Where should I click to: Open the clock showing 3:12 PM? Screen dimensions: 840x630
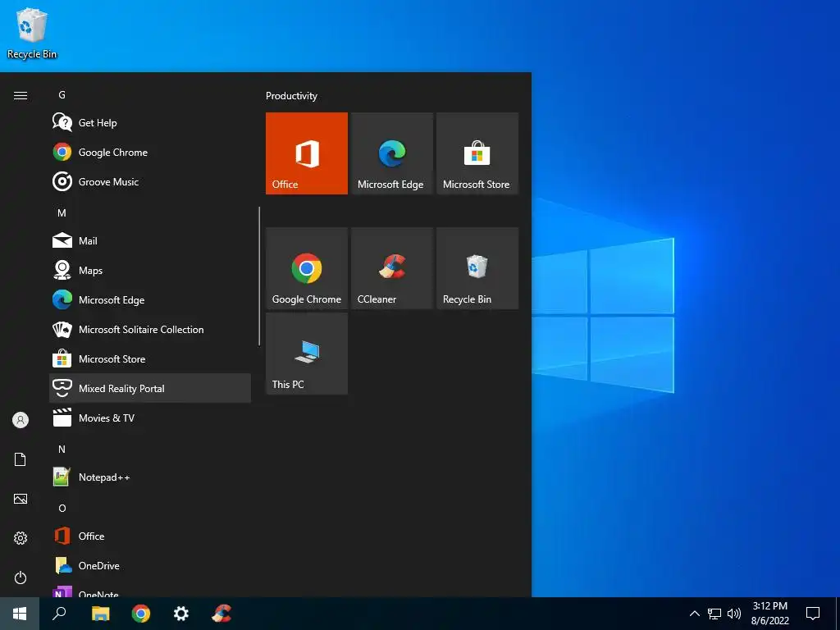click(769, 614)
